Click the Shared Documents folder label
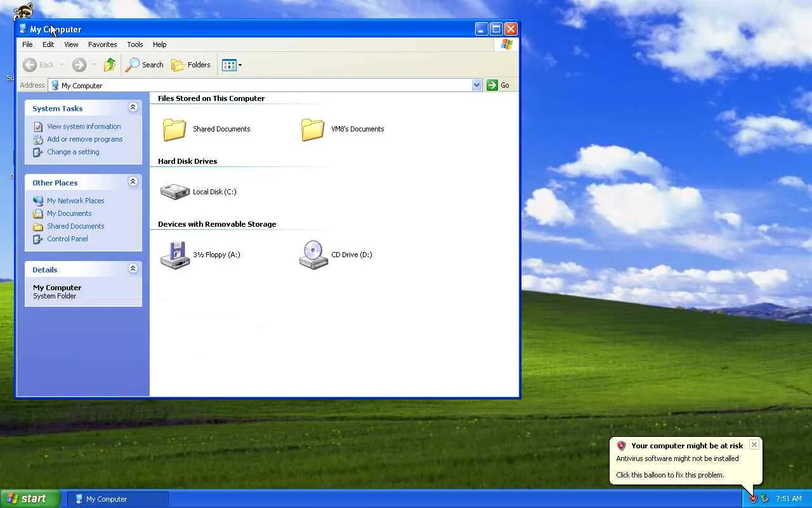The width and height of the screenshot is (812, 508). click(221, 129)
